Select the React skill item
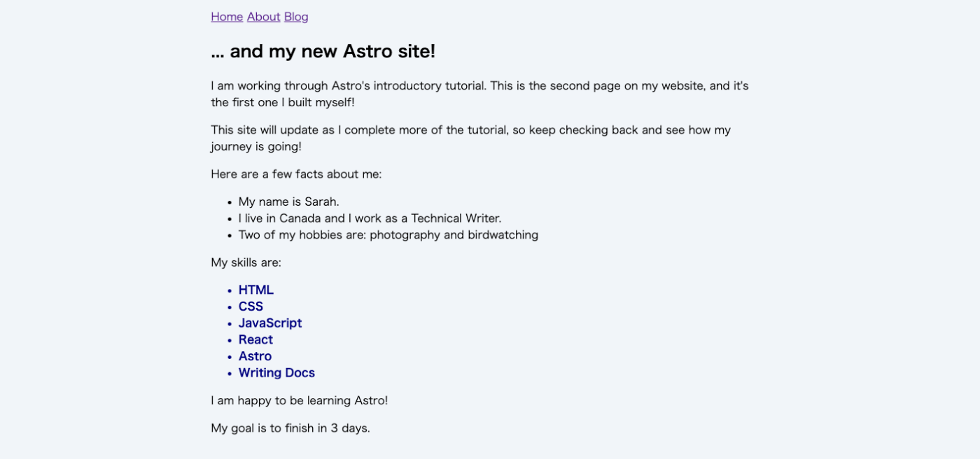This screenshot has width=980, height=459. [255, 339]
